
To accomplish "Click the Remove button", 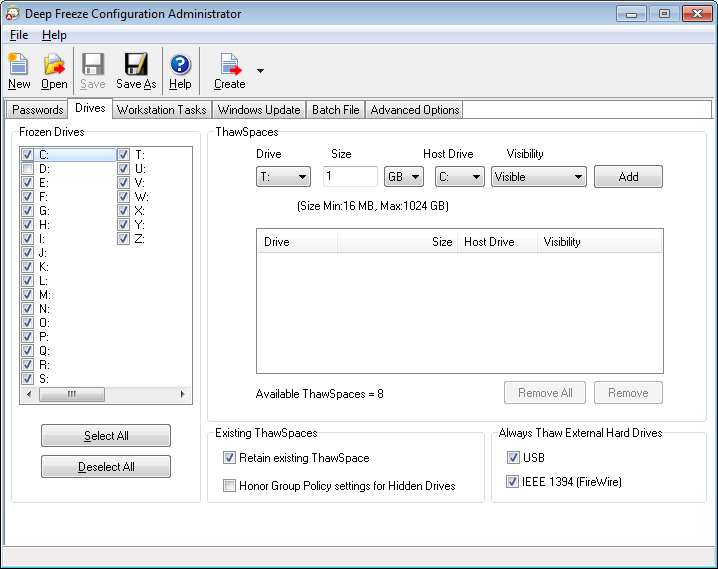I will pyautogui.click(x=628, y=393).
